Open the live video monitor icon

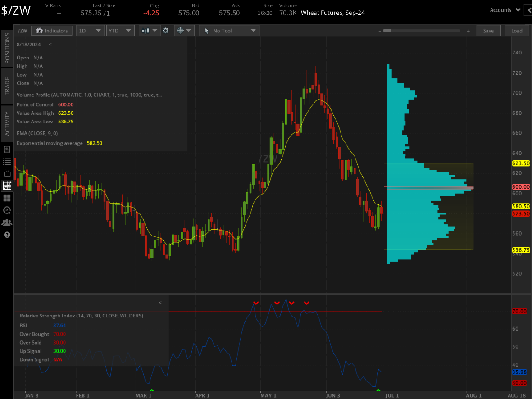[7, 173]
